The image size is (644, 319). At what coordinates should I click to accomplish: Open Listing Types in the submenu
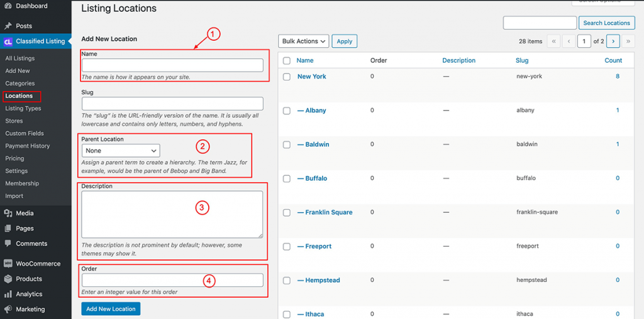coord(23,108)
